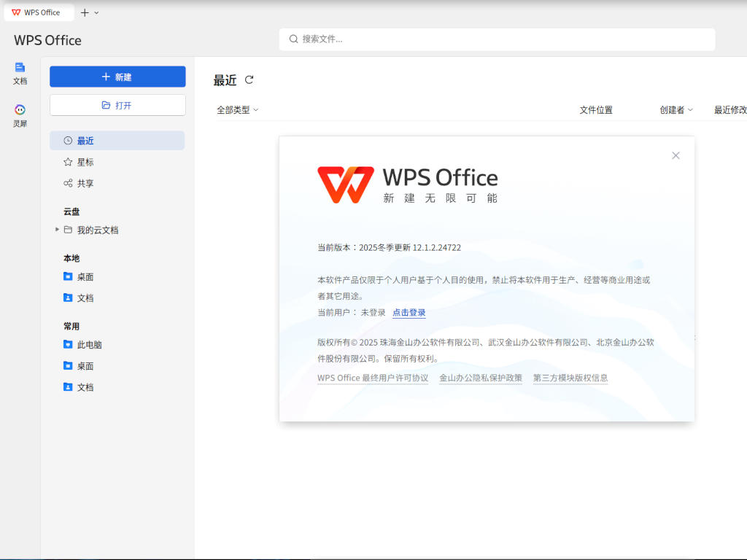Open 共享 shared files in sidebar
Screen dimensions: 747x560
point(85,183)
